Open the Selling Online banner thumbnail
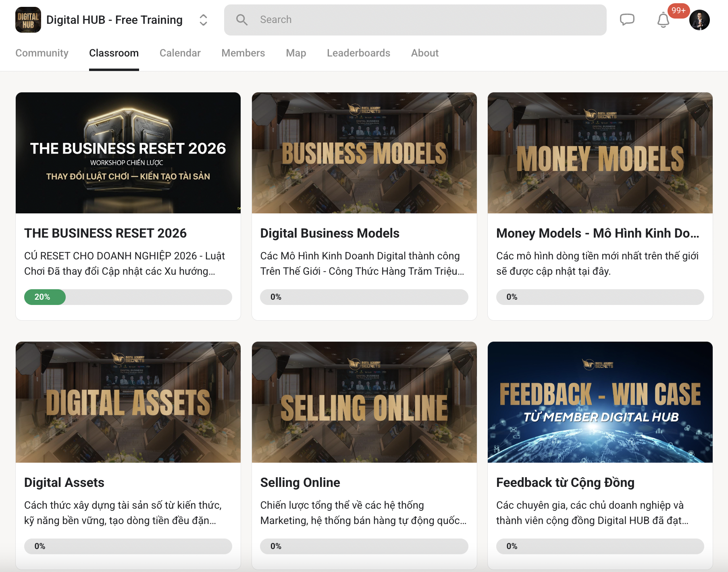Viewport: 728px width, 572px height. tap(364, 402)
